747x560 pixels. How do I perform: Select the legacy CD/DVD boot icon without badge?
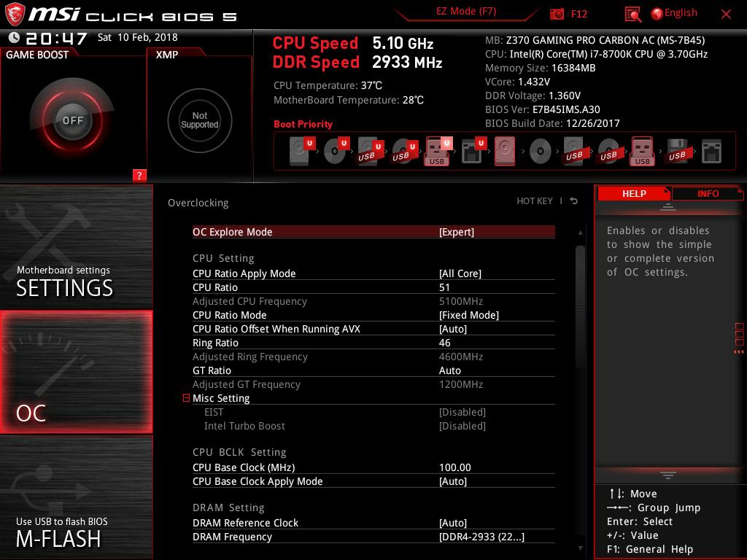tap(541, 152)
